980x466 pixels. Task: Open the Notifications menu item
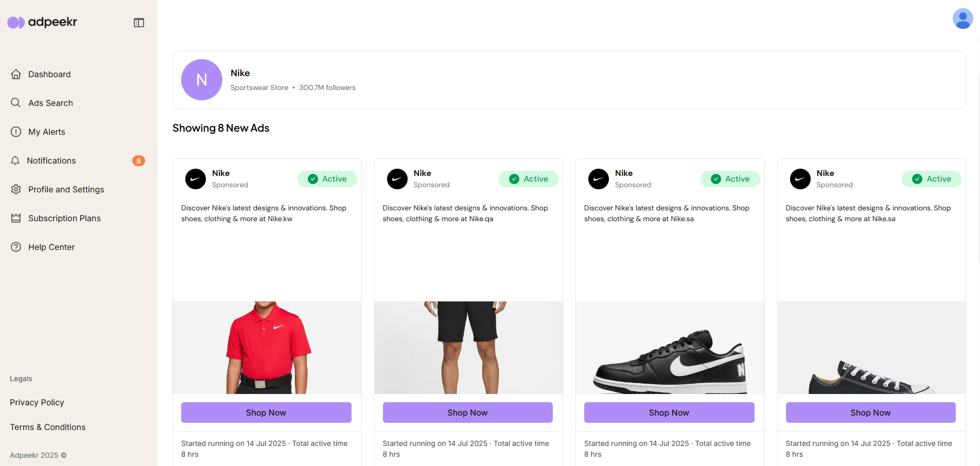click(x=51, y=160)
